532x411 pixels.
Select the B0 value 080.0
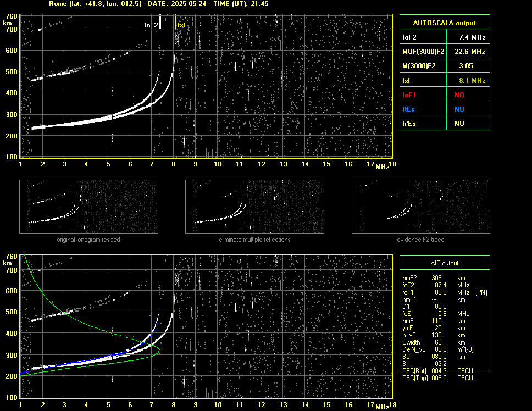[x=439, y=357]
